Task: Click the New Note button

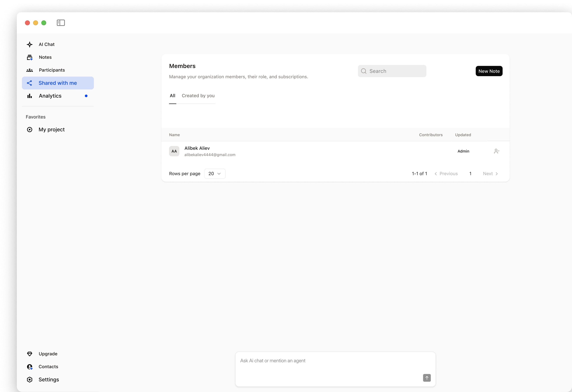Action: point(489,71)
